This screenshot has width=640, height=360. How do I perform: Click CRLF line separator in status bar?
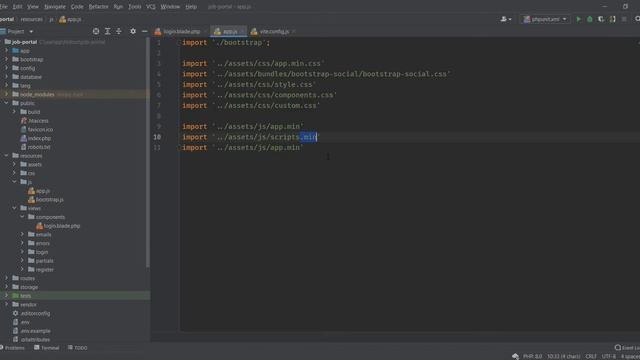pyautogui.click(x=591, y=356)
